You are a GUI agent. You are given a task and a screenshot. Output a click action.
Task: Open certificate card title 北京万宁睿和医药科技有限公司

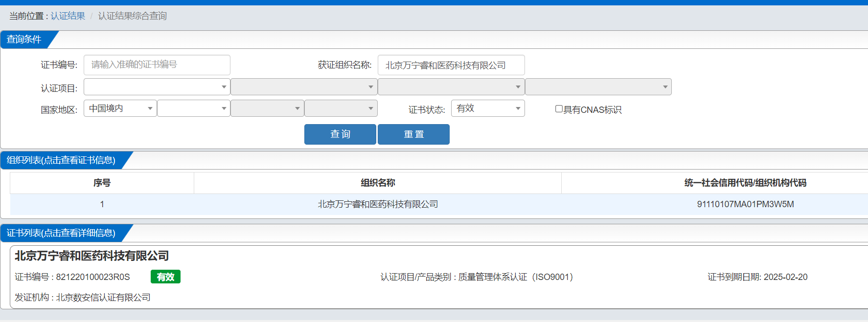pyautogui.click(x=92, y=256)
